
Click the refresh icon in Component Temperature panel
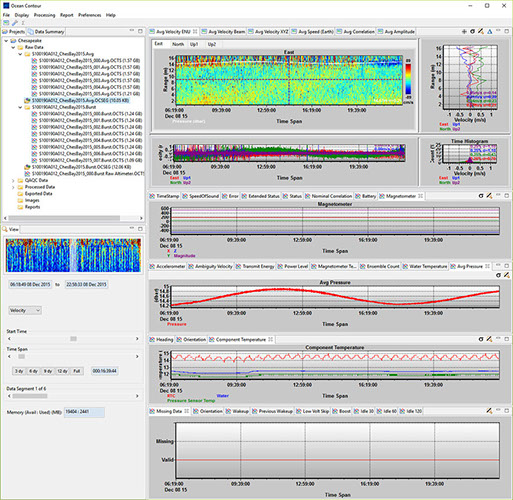point(481,339)
